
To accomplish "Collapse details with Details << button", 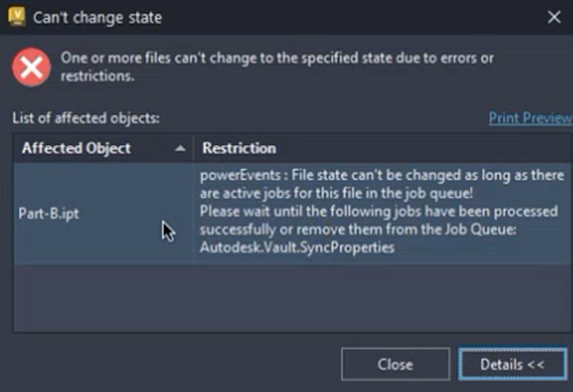I will [512, 364].
